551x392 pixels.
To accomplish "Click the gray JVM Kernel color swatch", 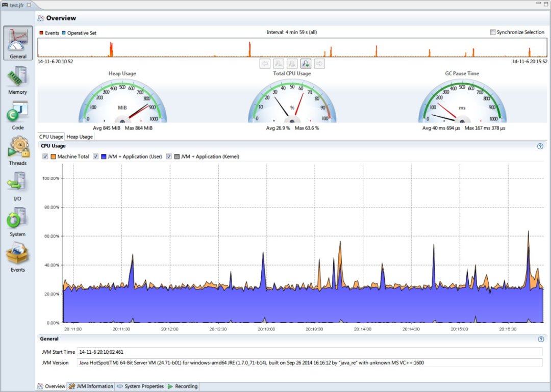I will pyautogui.click(x=177, y=156).
